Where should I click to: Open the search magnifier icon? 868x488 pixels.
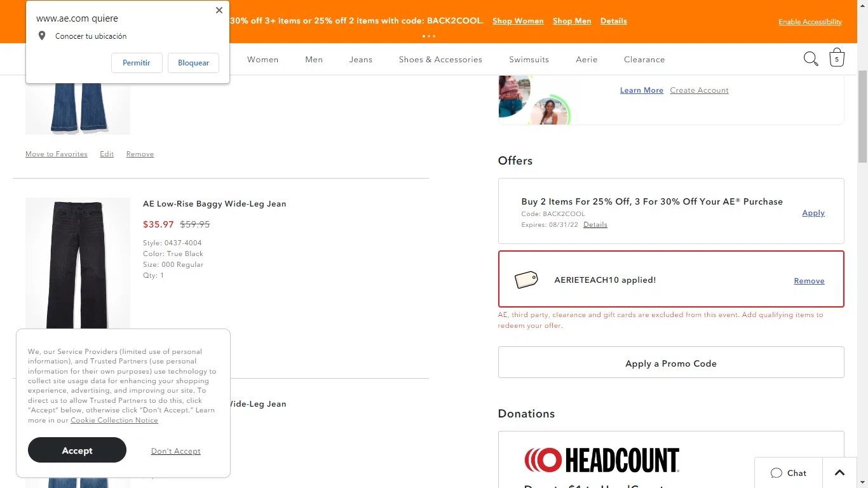pos(811,59)
